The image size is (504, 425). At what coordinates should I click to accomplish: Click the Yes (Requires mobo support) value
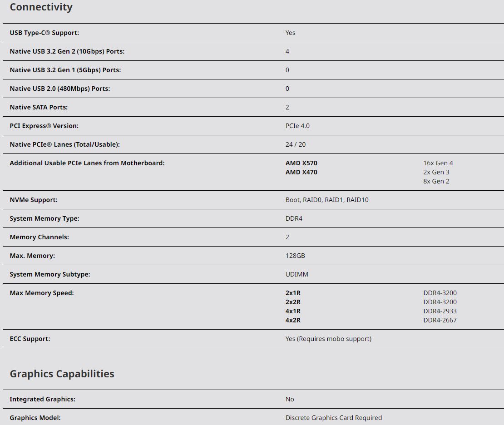tap(328, 339)
